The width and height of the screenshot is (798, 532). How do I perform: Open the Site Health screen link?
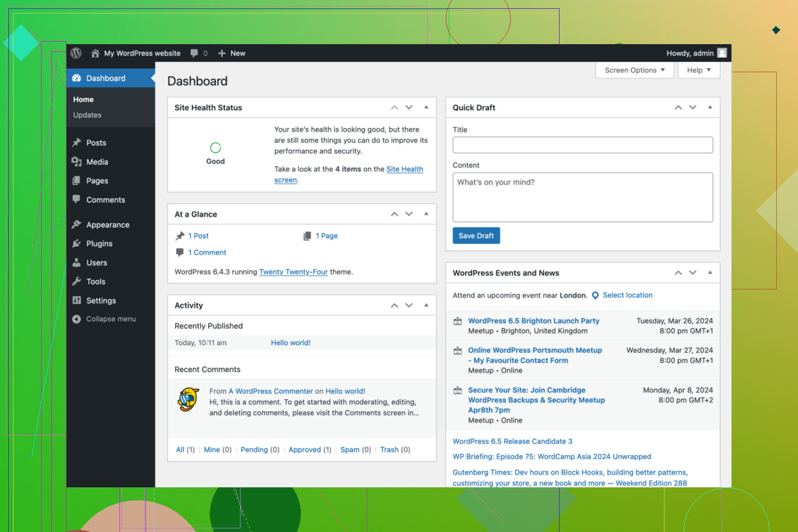tap(405, 169)
